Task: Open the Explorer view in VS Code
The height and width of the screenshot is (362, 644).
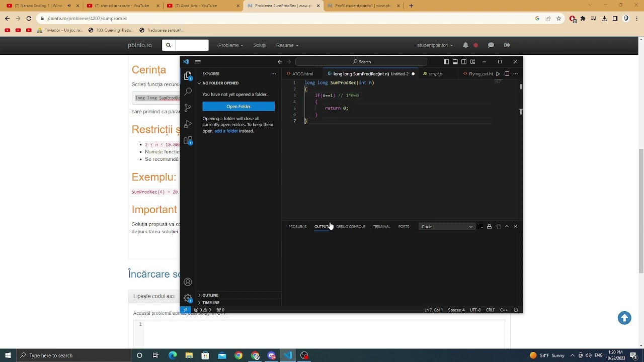Action: (x=188, y=76)
